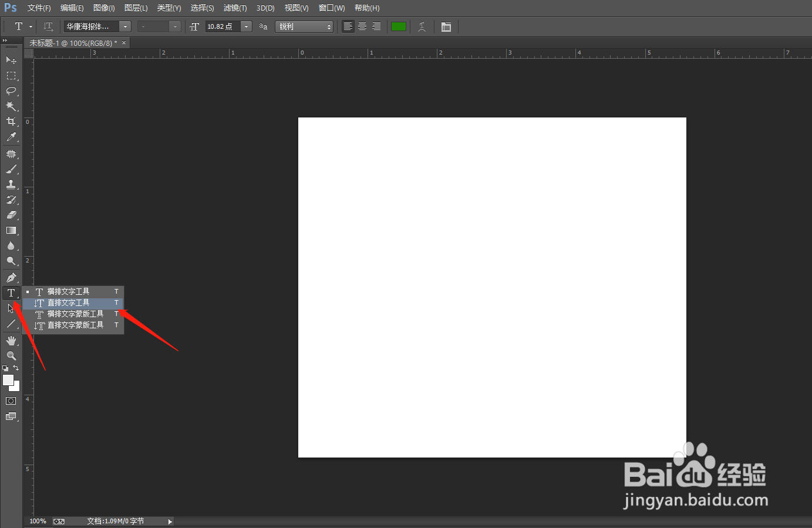Open the 图层(L) menu
This screenshot has width=812, height=528.
136,8
